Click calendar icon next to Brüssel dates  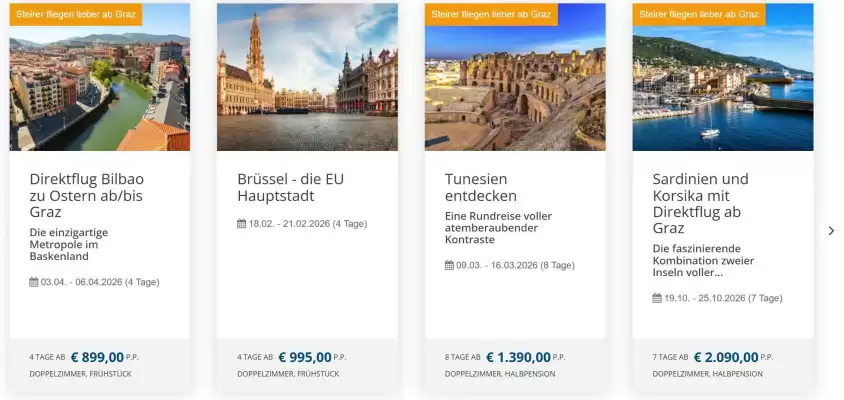pos(241,223)
